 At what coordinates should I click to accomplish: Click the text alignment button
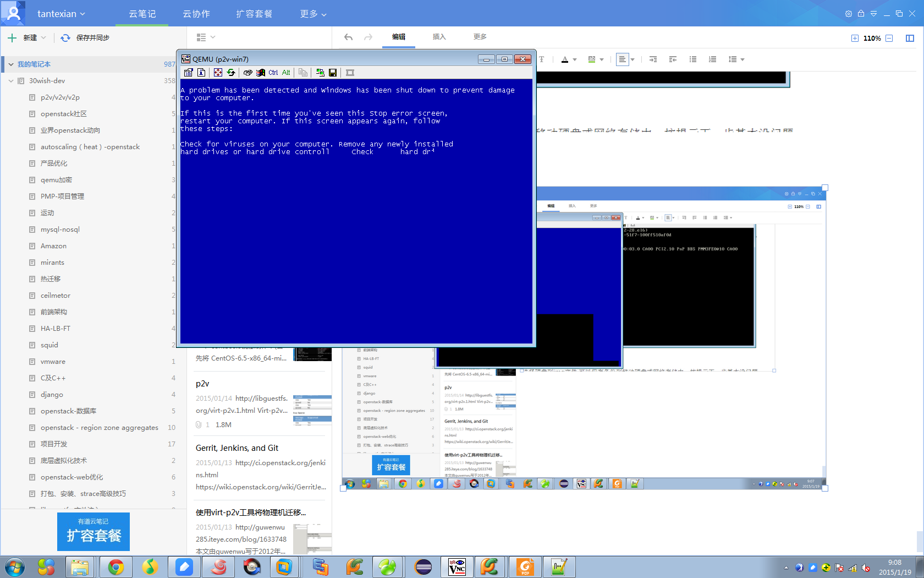coord(622,59)
